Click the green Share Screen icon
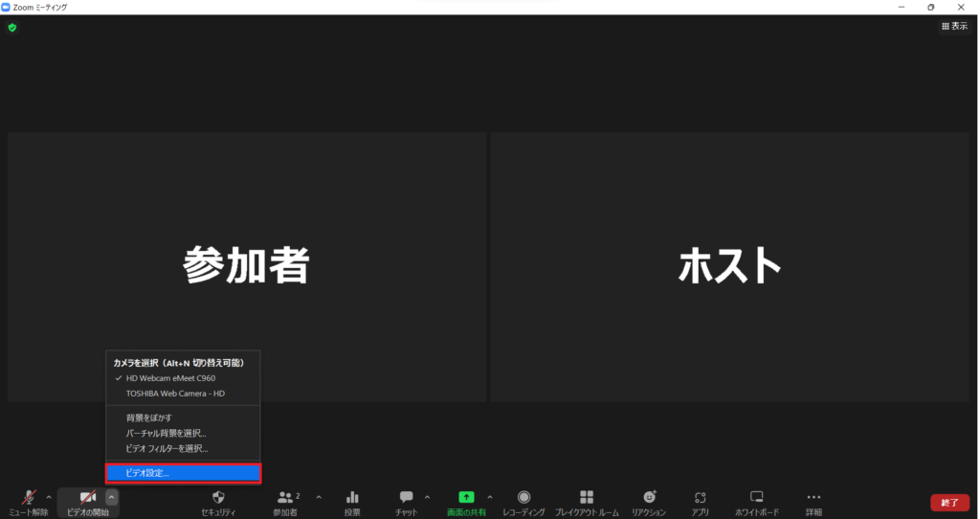The height and width of the screenshot is (519, 980). coord(466,498)
